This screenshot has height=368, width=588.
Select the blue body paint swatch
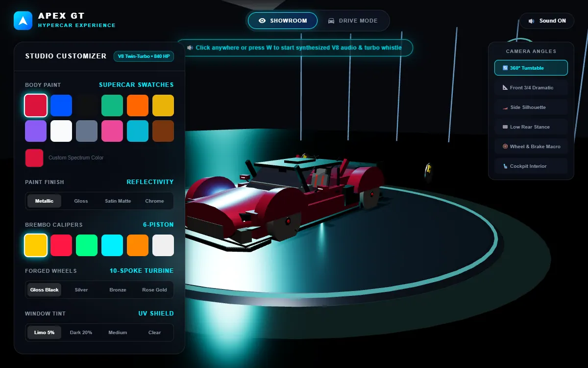[x=61, y=105]
